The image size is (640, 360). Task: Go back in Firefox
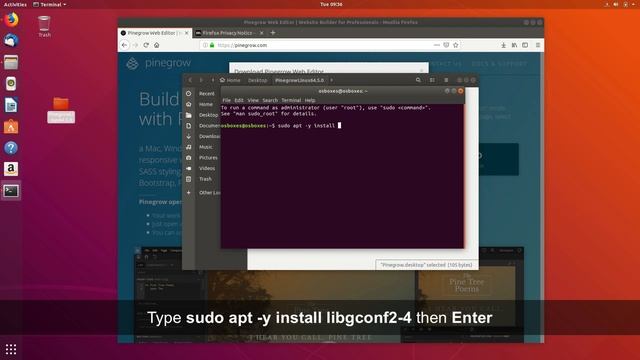124,45
